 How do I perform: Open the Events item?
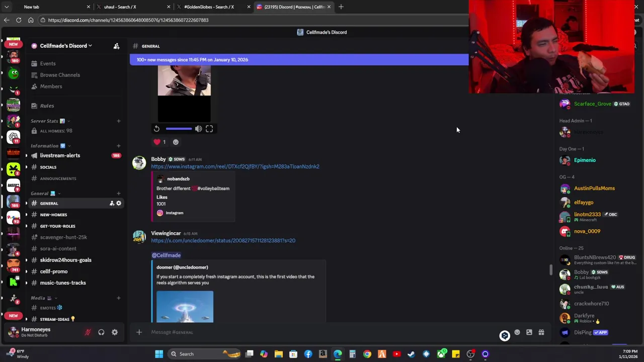48,63
